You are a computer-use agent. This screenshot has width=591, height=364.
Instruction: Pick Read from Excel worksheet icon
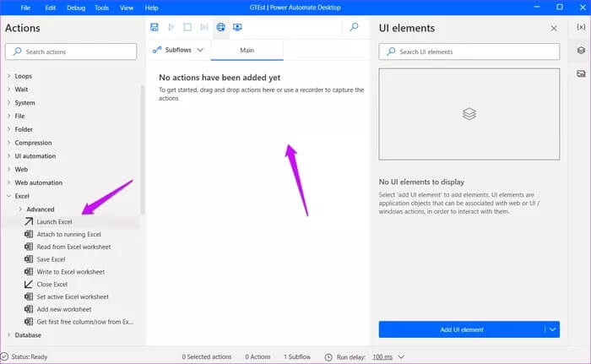tap(29, 247)
